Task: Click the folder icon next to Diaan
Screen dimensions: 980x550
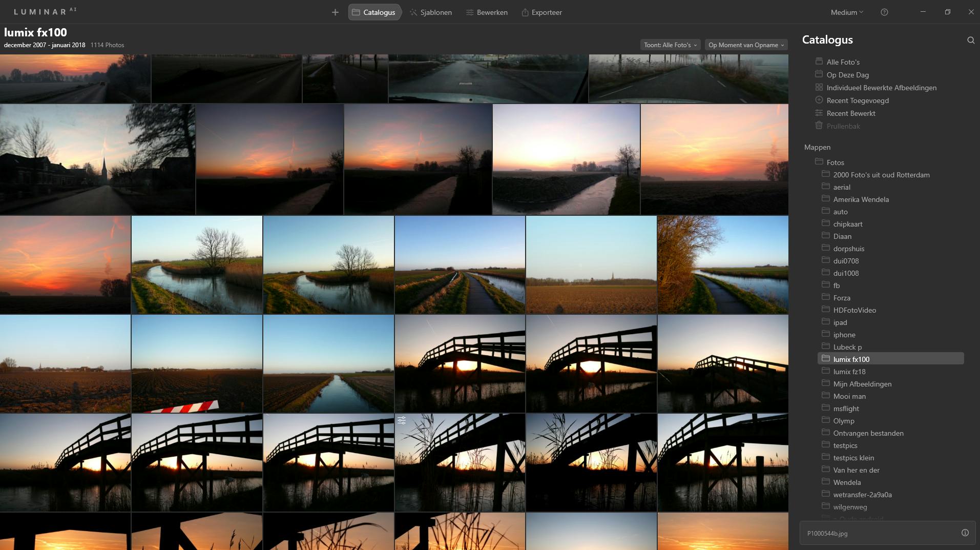Action: tap(826, 236)
